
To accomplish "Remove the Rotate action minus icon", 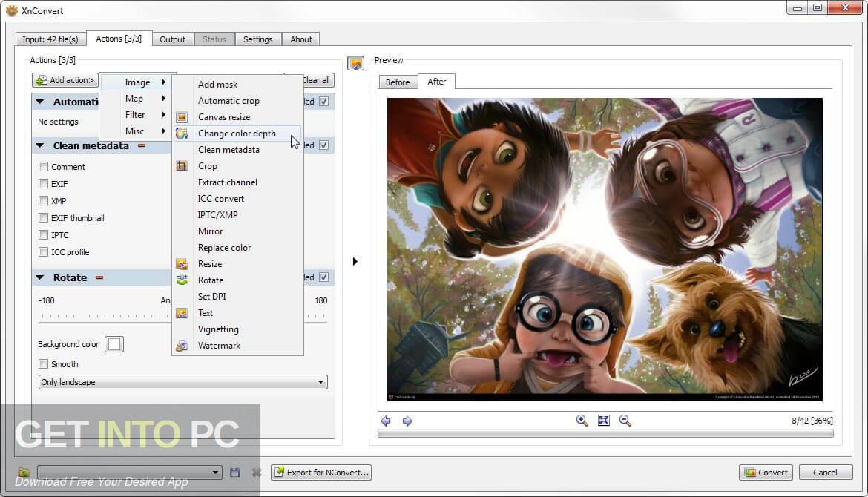I will pyautogui.click(x=99, y=278).
